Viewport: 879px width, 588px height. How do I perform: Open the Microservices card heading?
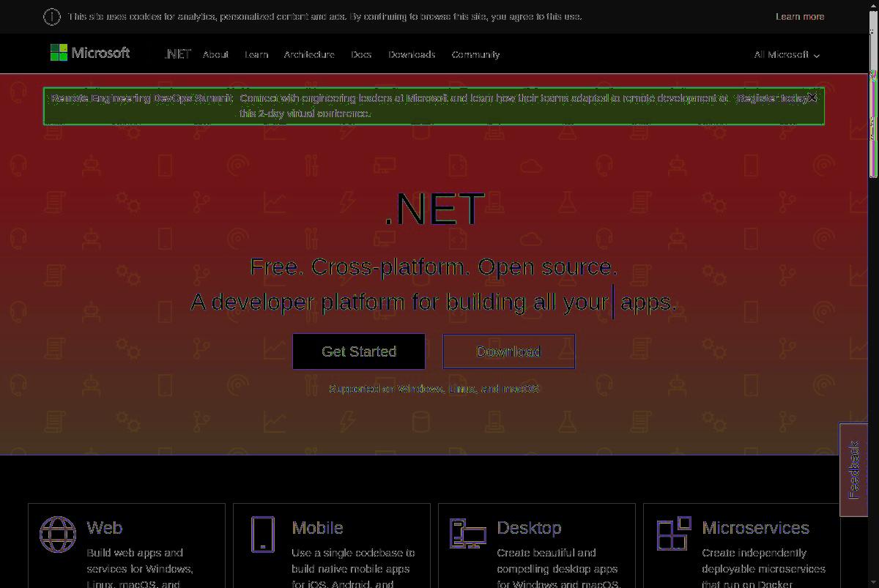click(x=755, y=528)
